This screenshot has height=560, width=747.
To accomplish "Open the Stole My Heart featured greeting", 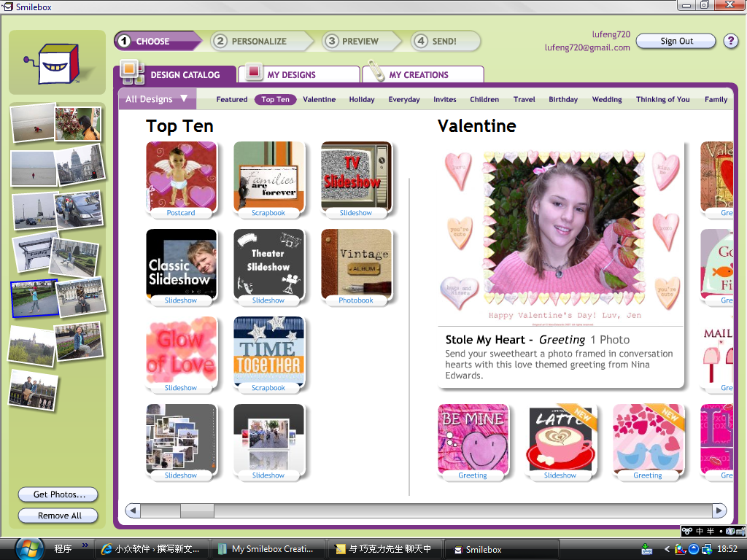I will coord(561,265).
